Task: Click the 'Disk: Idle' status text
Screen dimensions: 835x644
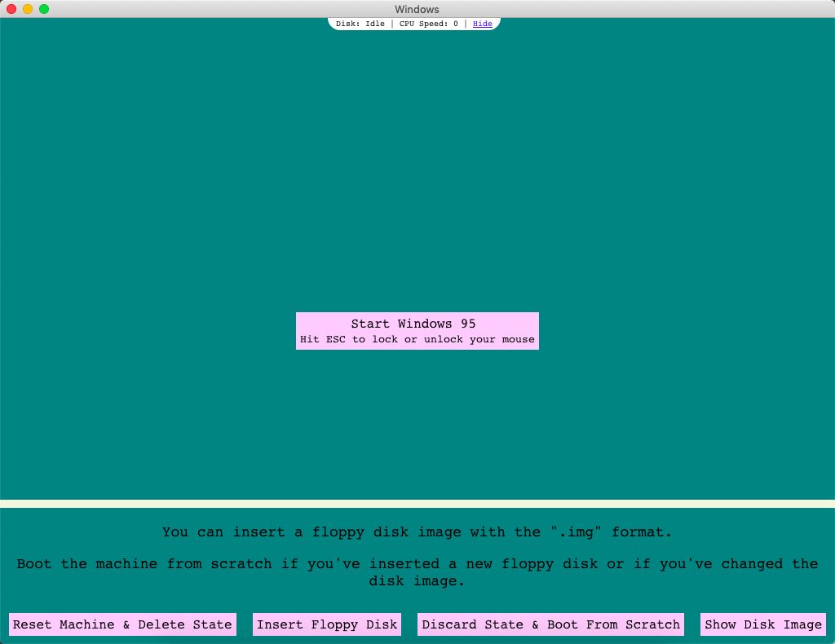Action: 360,24
